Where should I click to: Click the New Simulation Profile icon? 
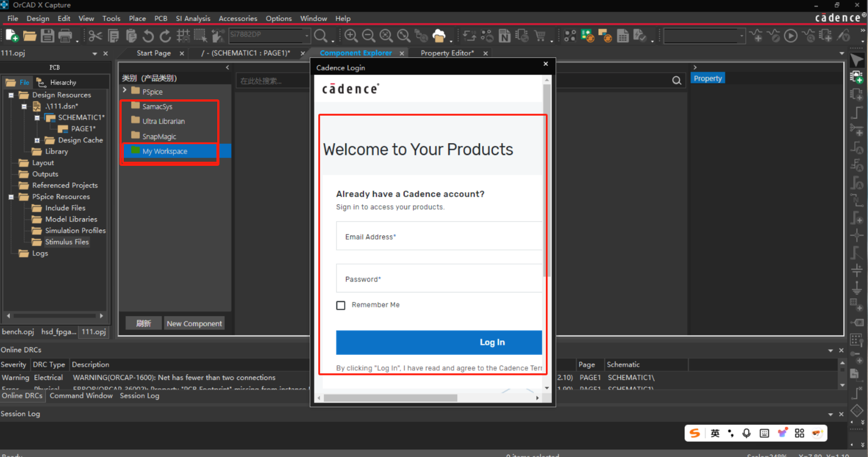pos(757,36)
